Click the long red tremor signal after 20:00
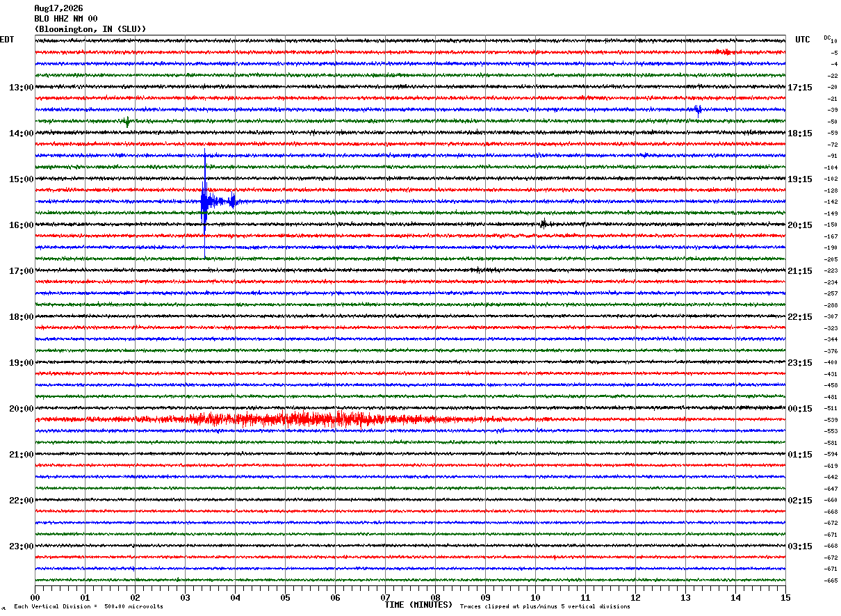The image size is (841, 616). click(x=313, y=419)
